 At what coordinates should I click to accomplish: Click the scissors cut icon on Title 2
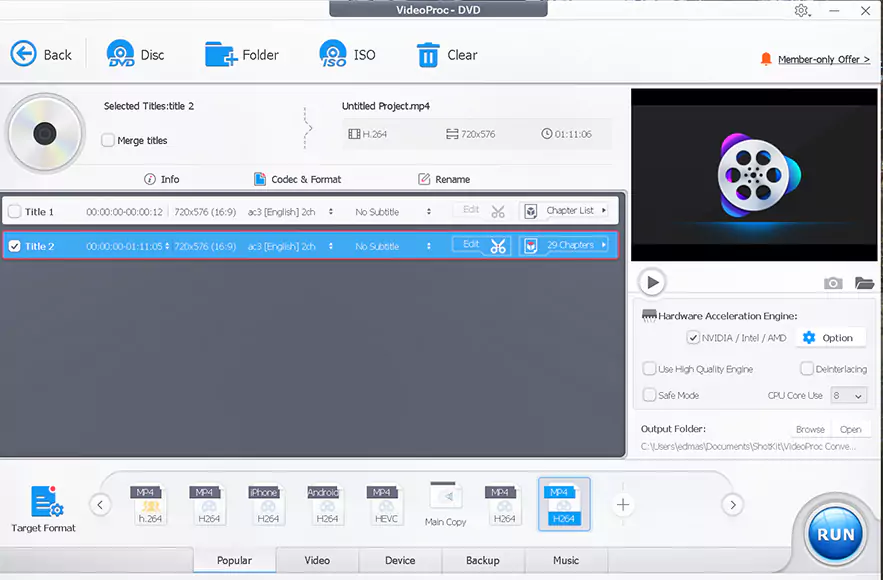tap(498, 246)
